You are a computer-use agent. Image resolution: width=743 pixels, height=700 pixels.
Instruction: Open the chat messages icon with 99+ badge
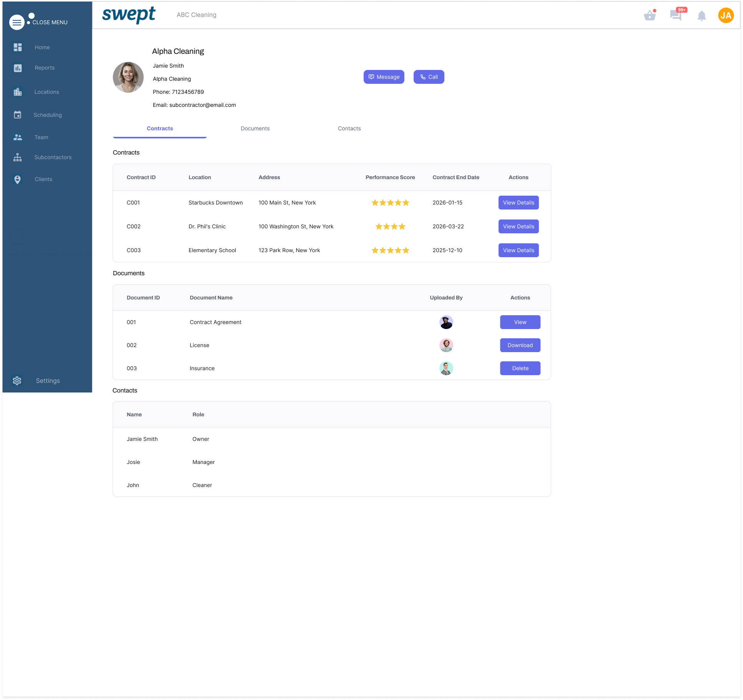click(x=676, y=15)
